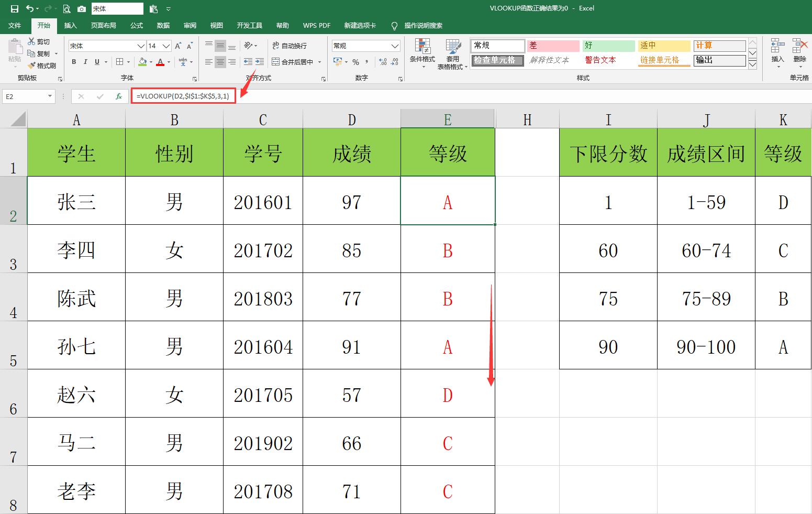Click the decrease decimal places icon

(x=396, y=62)
